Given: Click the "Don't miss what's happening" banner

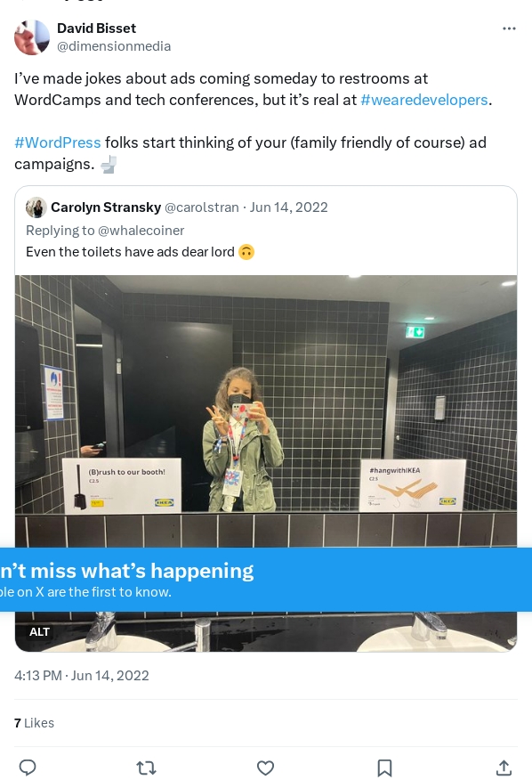Looking at the screenshot, I should pos(266,580).
